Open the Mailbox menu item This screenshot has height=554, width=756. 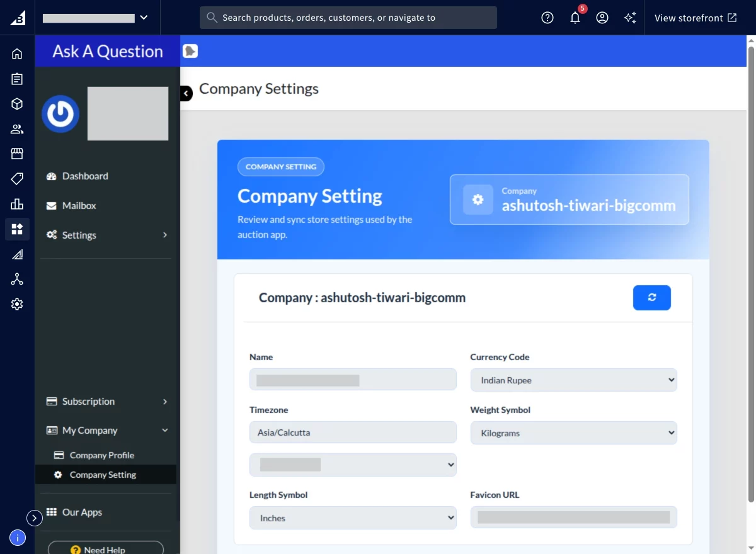point(79,206)
